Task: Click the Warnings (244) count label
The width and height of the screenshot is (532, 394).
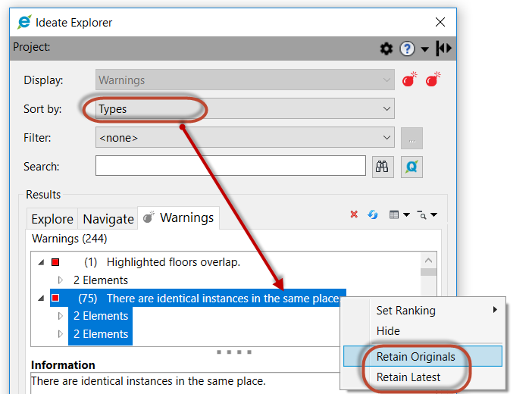Action: coord(69,239)
